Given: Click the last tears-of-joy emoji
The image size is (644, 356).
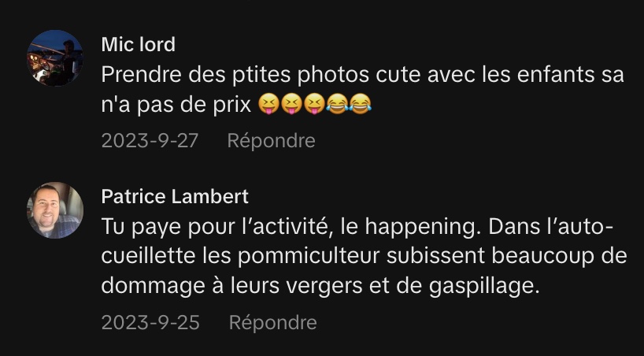Looking at the screenshot, I should [x=361, y=104].
